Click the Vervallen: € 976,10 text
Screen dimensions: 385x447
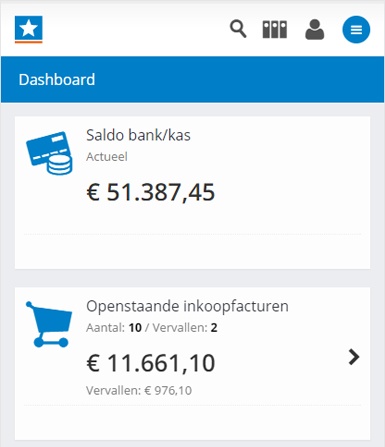pyautogui.click(x=139, y=390)
